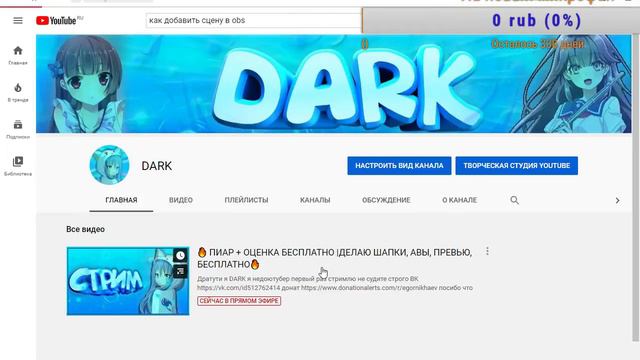Show more tabs with the right chevron
The height and width of the screenshot is (360, 640).
coord(618,200)
